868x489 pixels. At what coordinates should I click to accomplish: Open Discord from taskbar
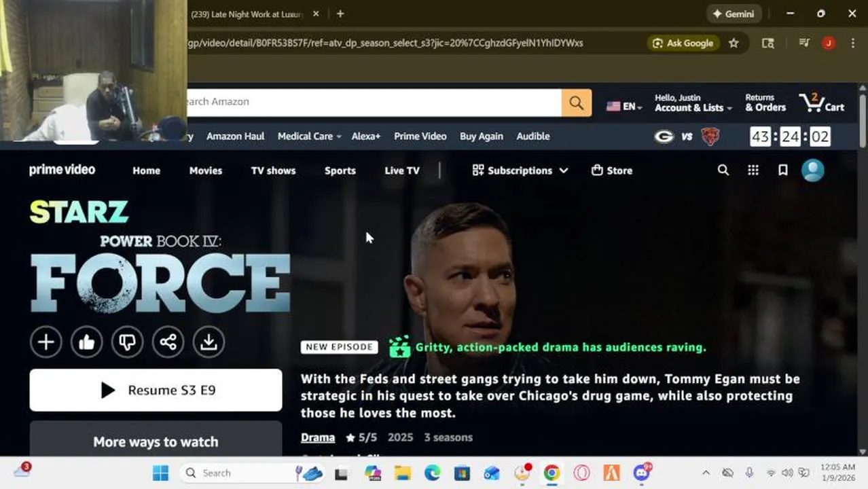(642, 473)
